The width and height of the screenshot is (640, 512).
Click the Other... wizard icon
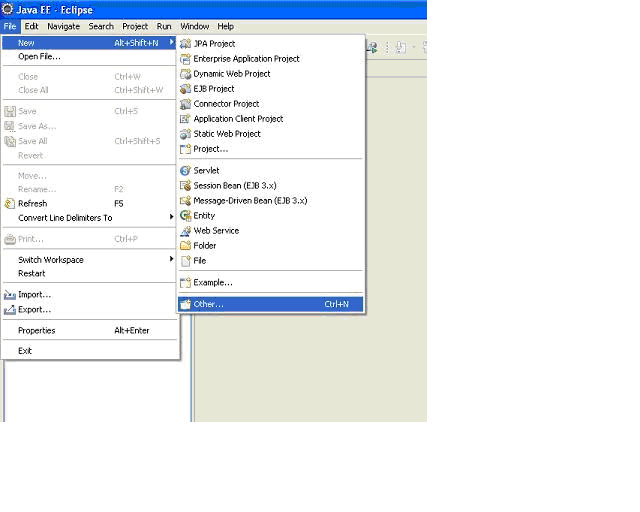pos(185,304)
